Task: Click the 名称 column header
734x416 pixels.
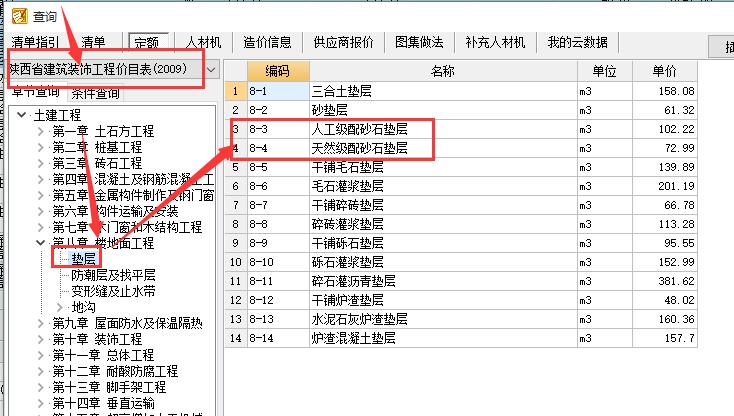Action: coord(443,71)
